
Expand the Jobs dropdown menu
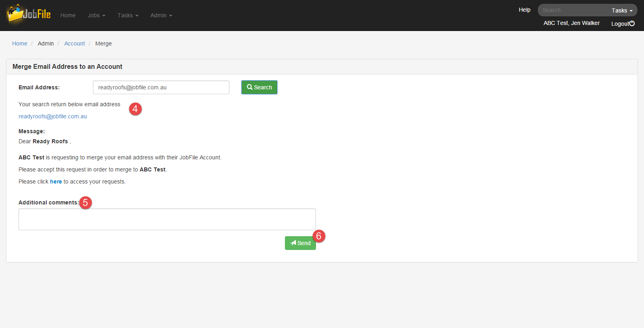tap(97, 15)
